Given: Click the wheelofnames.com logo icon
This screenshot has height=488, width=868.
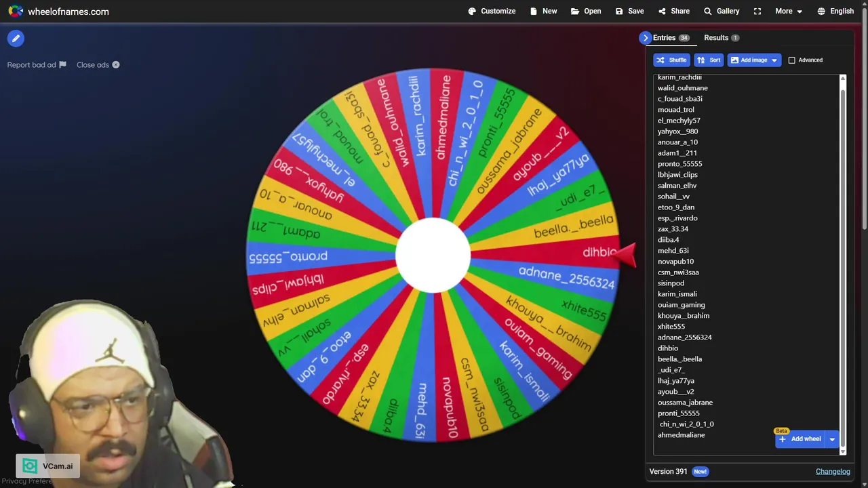Looking at the screenshot, I should click(x=15, y=11).
